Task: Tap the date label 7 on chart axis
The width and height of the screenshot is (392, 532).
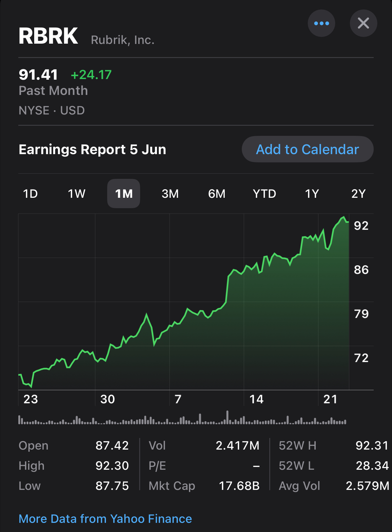Action: coord(178,399)
